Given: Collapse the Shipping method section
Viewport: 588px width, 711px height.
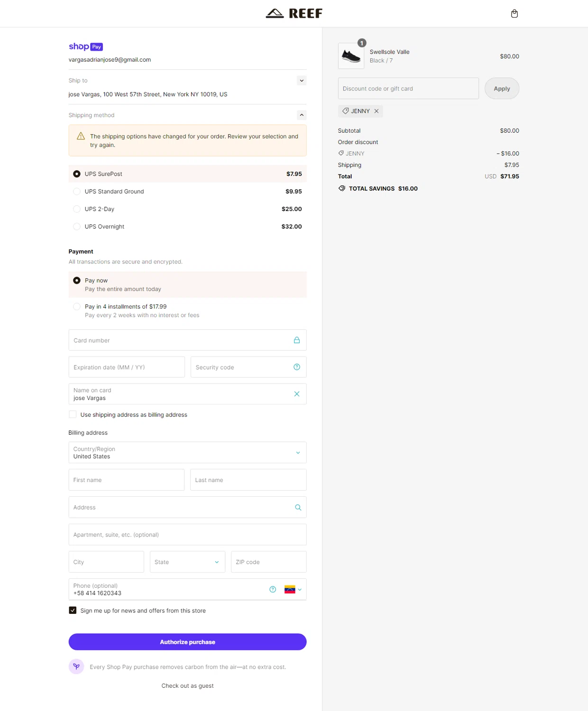Looking at the screenshot, I should point(302,115).
